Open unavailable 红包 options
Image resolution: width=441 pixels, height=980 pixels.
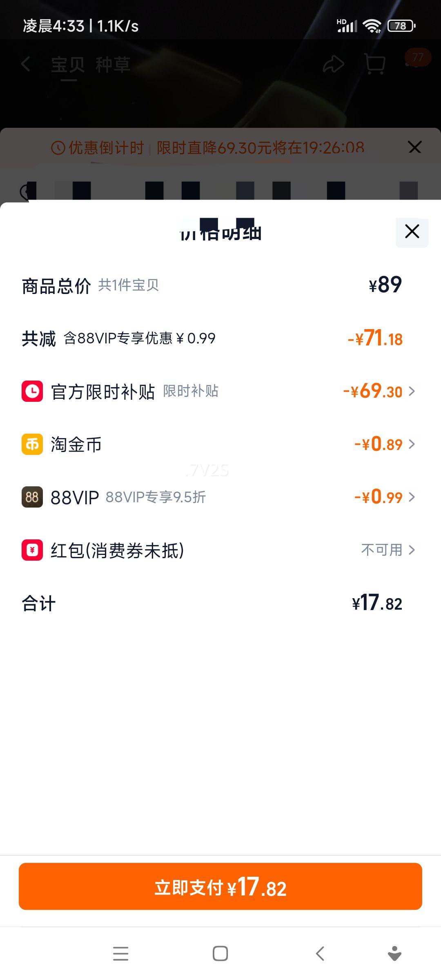click(388, 550)
